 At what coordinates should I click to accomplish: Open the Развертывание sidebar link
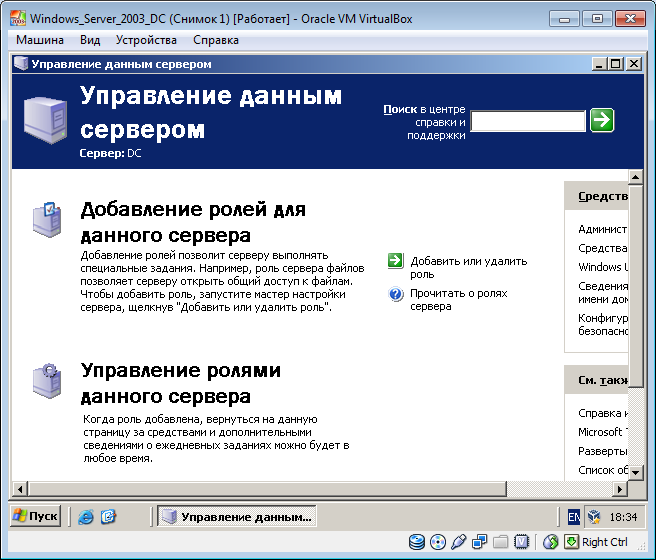point(602,451)
